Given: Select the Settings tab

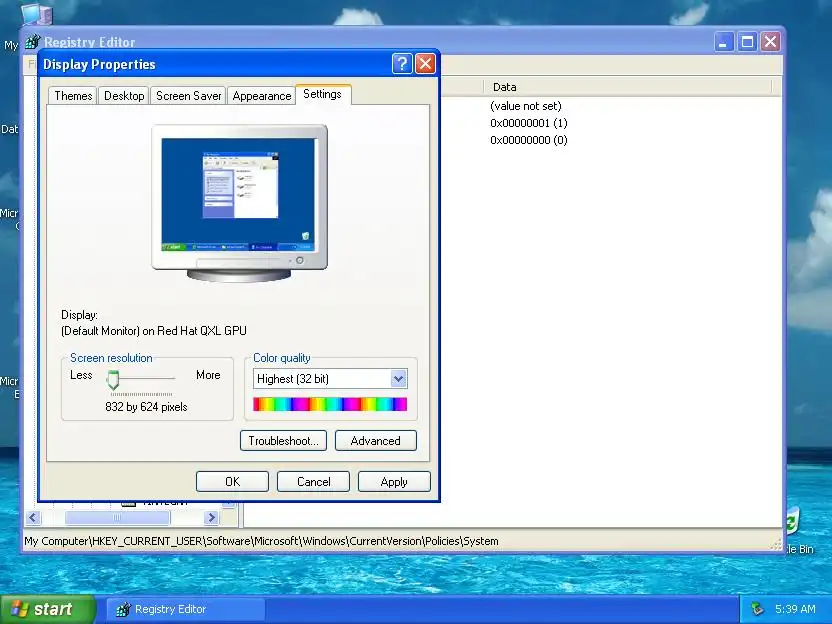Looking at the screenshot, I should [x=323, y=94].
